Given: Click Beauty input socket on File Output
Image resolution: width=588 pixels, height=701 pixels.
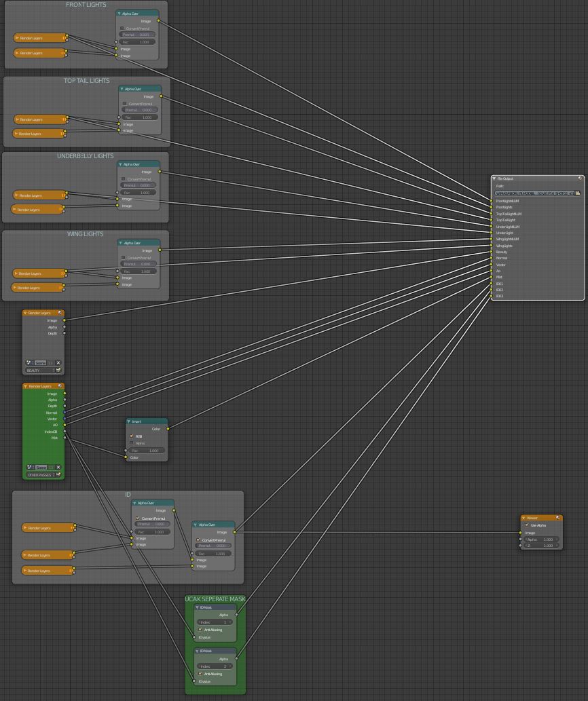Looking at the screenshot, I should click(492, 252).
